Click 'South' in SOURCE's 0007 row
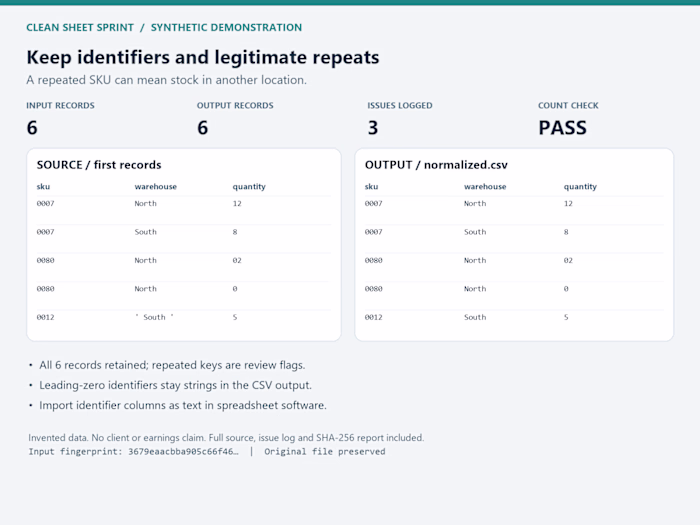Viewport: 700px width, 525px height. [146, 232]
